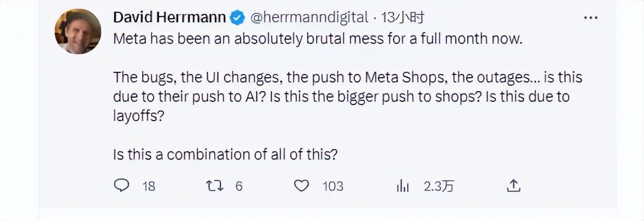644x221 pixels.
Task: Click the "The bugs, the UI changes" line
Action: [347, 77]
